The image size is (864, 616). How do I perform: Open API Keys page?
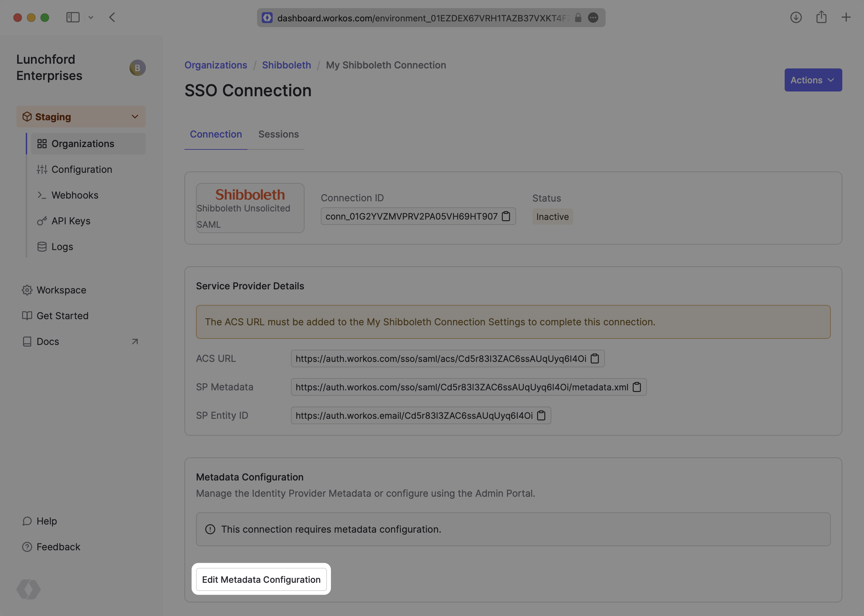click(71, 221)
